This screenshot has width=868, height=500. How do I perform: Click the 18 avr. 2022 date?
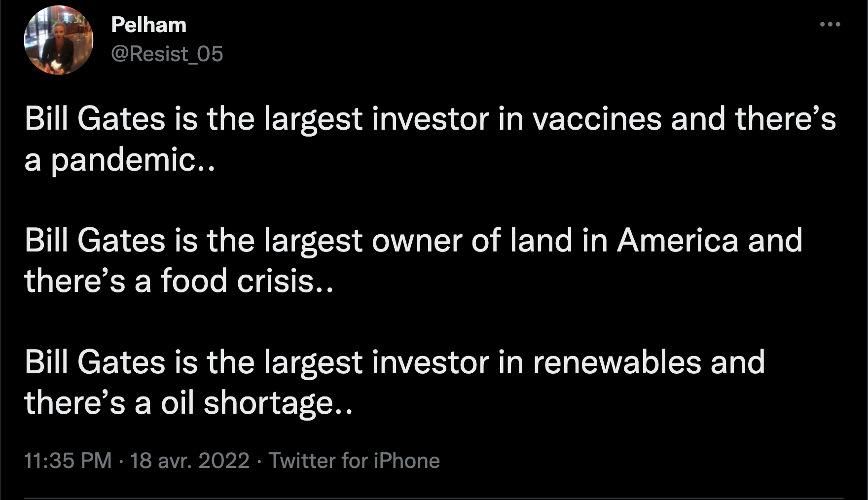tap(190, 461)
